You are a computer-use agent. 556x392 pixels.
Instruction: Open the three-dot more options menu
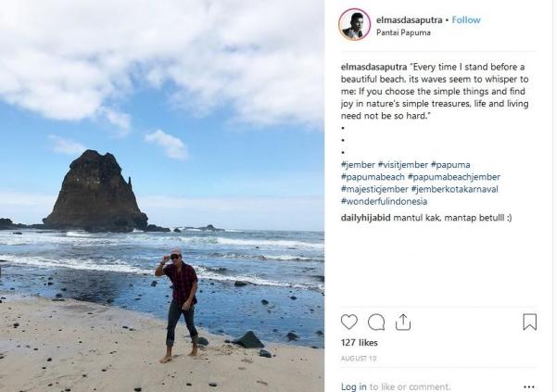[529, 386]
